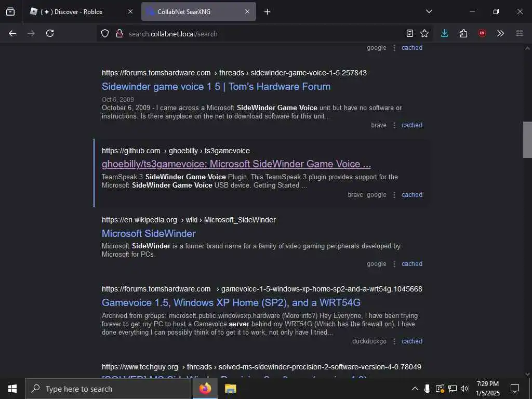532x399 pixels.
Task: Open volume speaker tray icon
Action: pyautogui.click(x=464, y=389)
